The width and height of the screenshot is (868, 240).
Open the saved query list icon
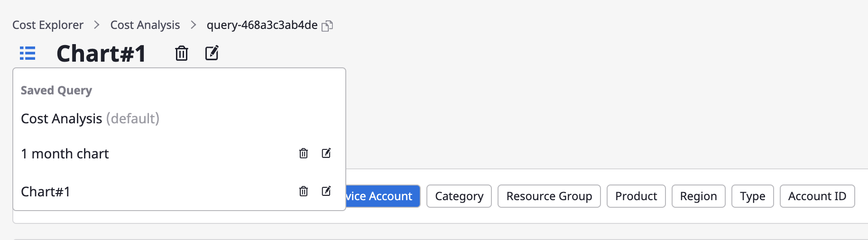pyautogui.click(x=28, y=53)
